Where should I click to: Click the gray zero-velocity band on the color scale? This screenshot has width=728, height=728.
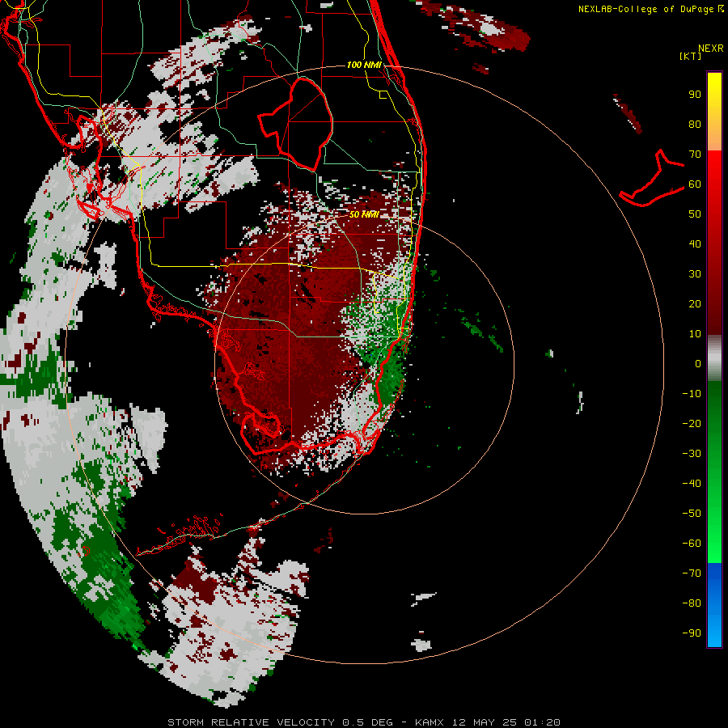pyautogui.click(x=714, y=358)
